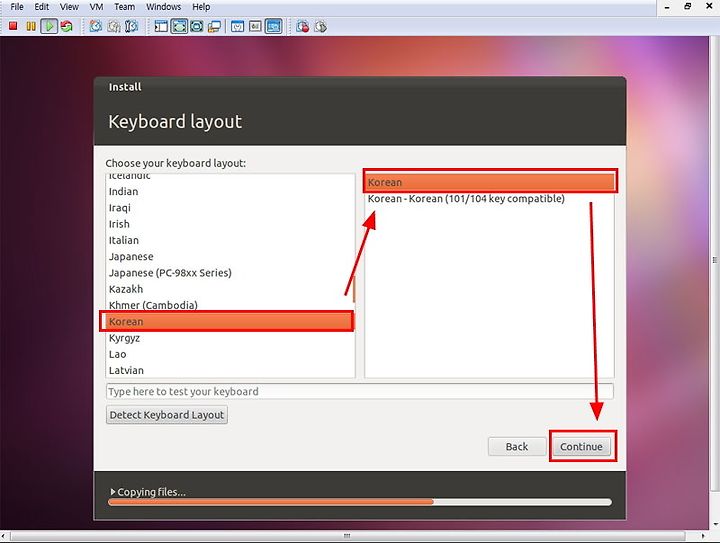720x543 pixels.
Task: Click the Unity mode icon
Action: pos(214,26)
